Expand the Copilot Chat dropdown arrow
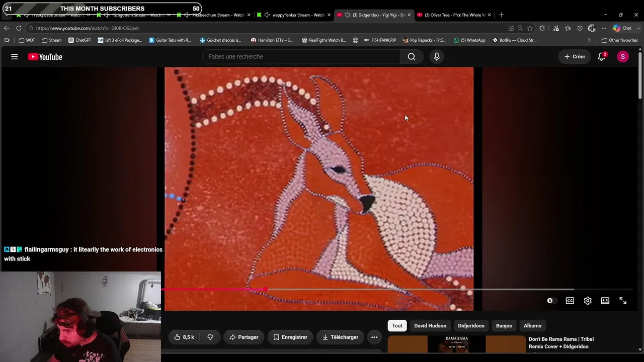 638,28
